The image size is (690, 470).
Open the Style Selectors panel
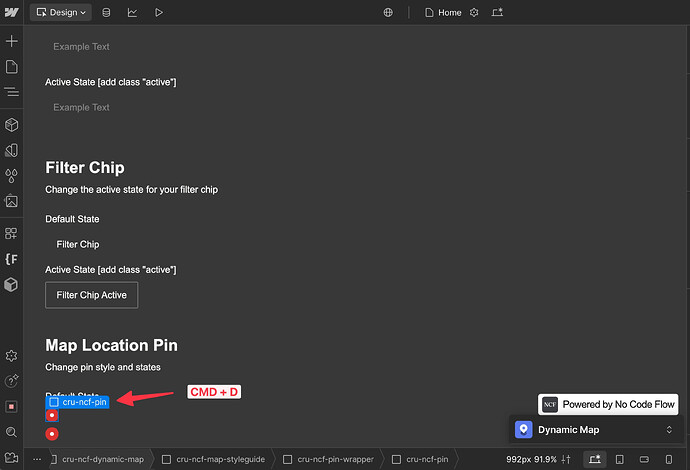(11, 176)
